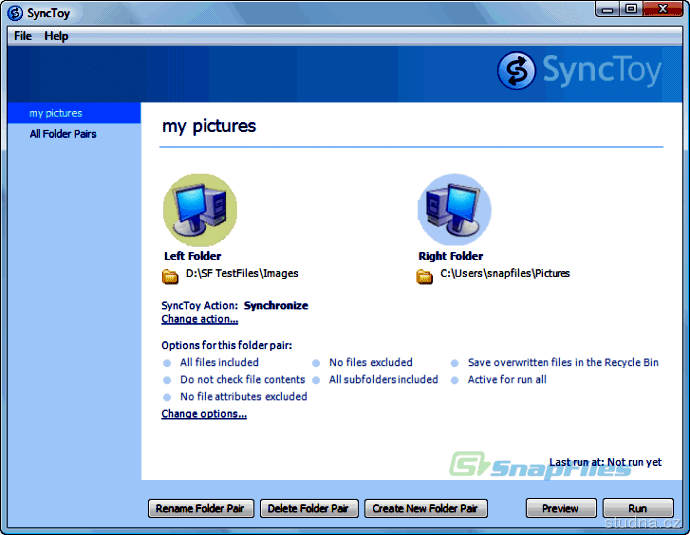Viewport: 690px width, 535px height.
Task: Open the Change action link
Action: [x=200, y=320]
